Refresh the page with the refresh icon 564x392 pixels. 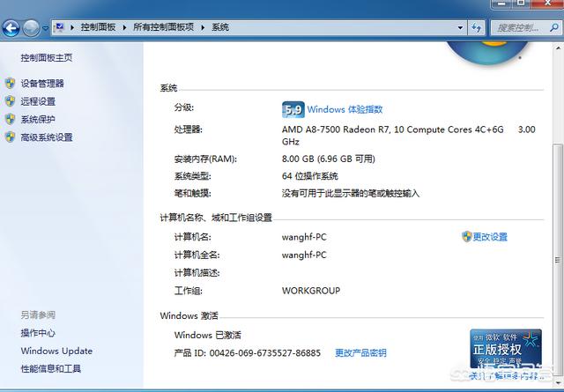[x=476, y=27]
